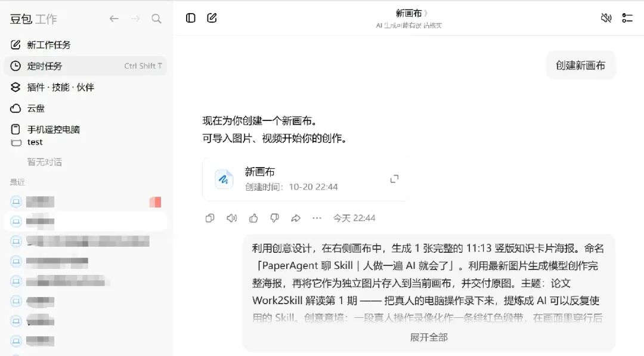Share the reply with the share arrow
The height and width of the screenshot is (356, 644).
click(296, 218)
